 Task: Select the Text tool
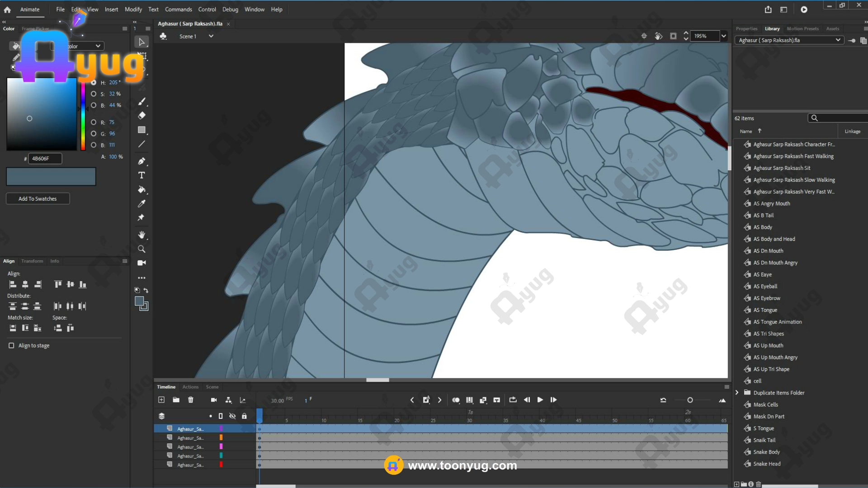click(x=142, y=175)
